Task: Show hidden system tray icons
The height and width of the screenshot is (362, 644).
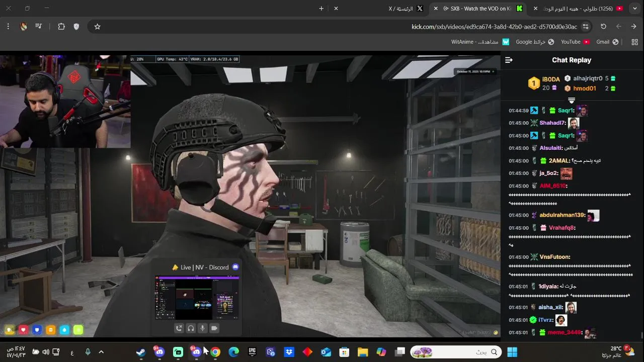Action: (101, 352)
